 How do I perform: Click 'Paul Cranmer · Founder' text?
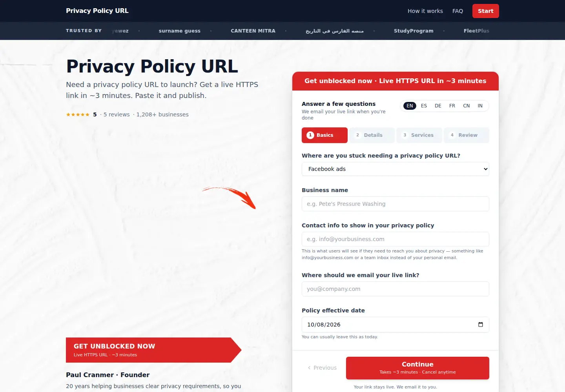(x=108, y=375)
